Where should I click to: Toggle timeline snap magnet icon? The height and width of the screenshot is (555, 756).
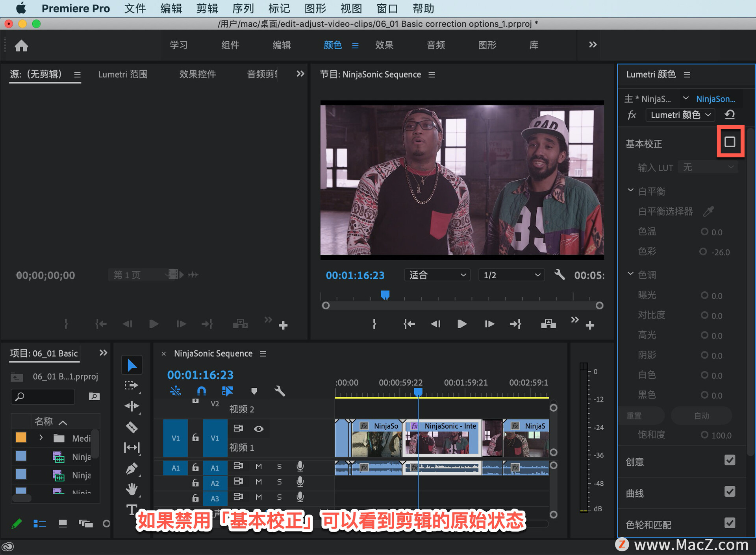[x=201, y=391]
